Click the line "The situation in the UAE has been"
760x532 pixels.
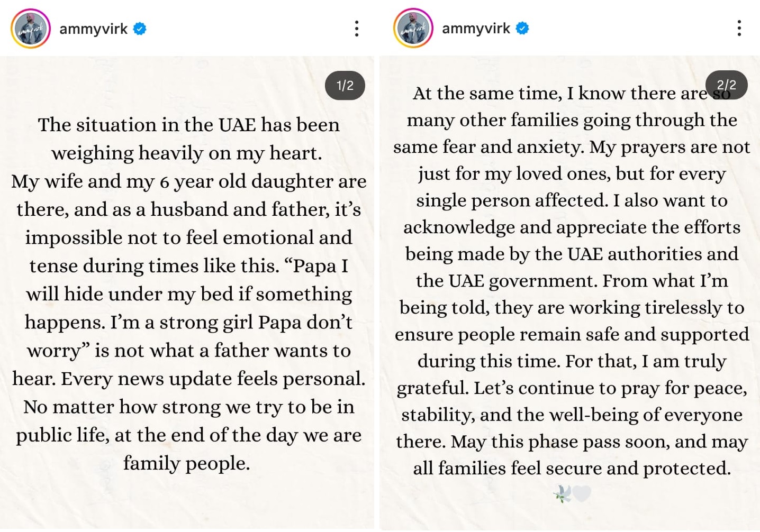[x=188, y=125]
